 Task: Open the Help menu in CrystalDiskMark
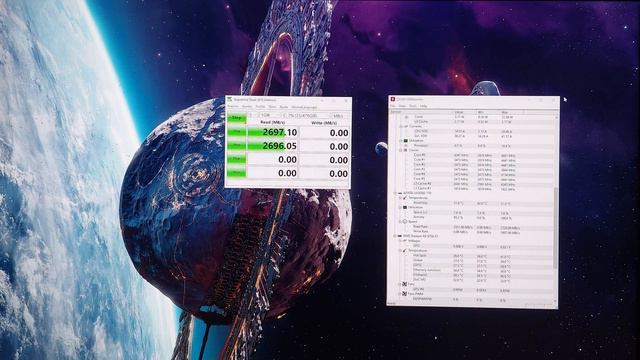(284, 107)
